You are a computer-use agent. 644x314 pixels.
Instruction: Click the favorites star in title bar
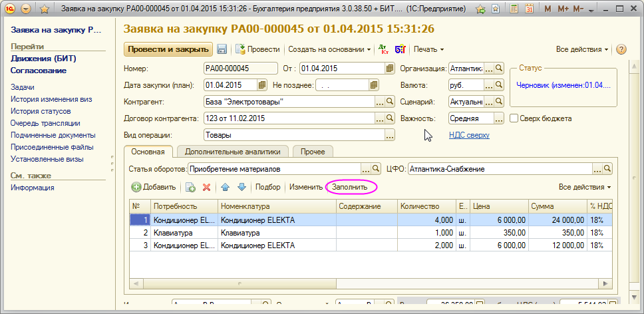point(45,9)
